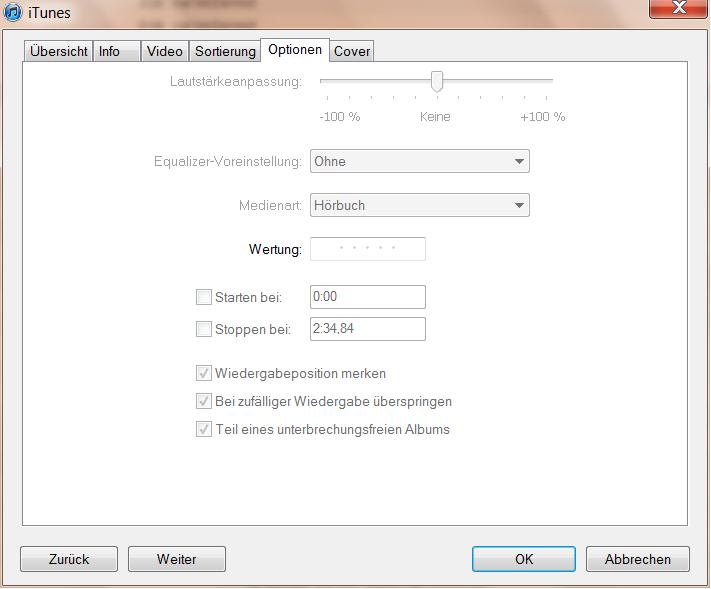Viewport: 711px width, 589px height.
Task: Open the Info tab
Action: click(117, 51)
